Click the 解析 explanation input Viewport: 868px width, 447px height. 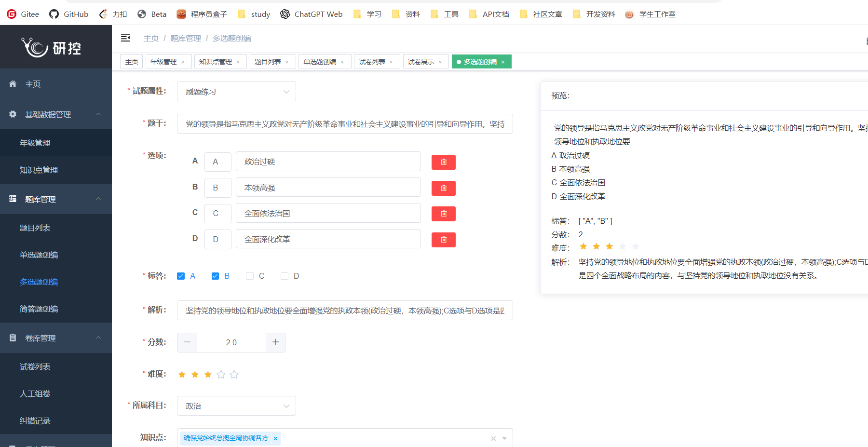coord(345,311)
